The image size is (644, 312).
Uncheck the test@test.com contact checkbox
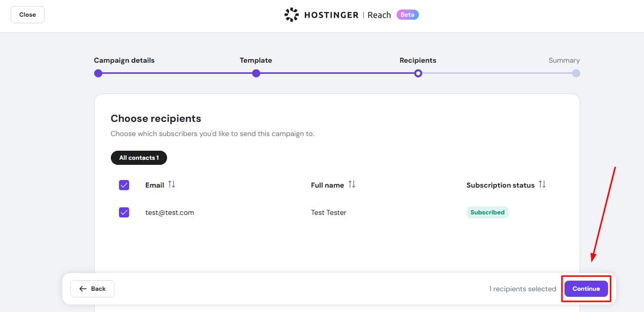(124, 212)
